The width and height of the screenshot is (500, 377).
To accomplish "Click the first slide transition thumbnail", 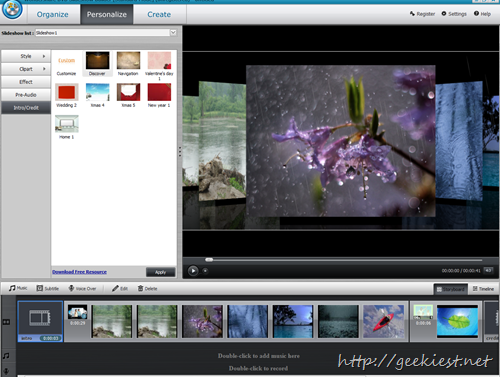I will 77,312.
